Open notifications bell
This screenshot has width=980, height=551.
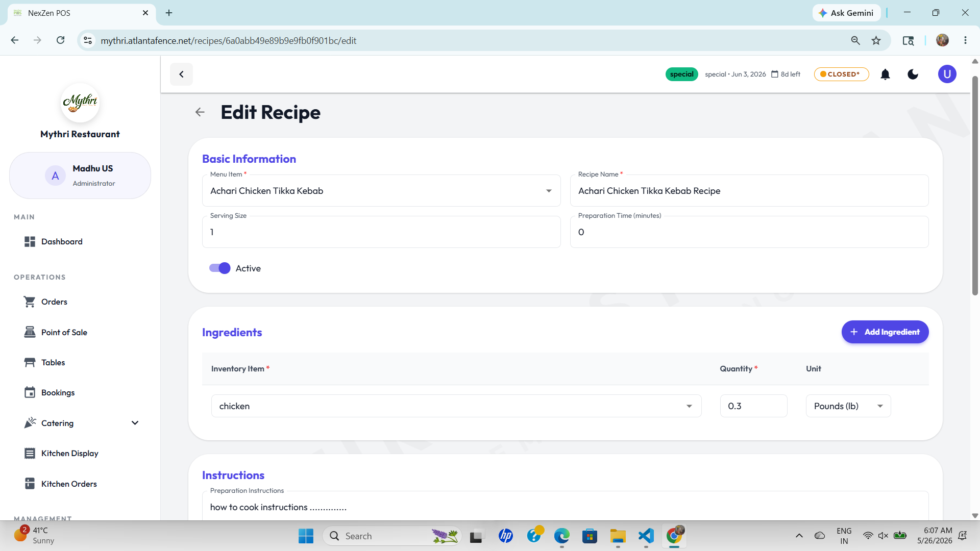(886, 74)
